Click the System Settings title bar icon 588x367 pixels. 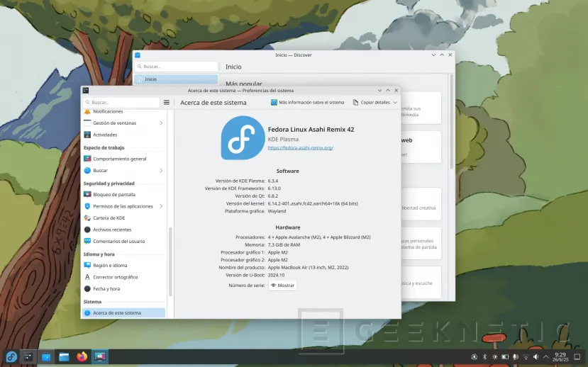pos(86,90)
